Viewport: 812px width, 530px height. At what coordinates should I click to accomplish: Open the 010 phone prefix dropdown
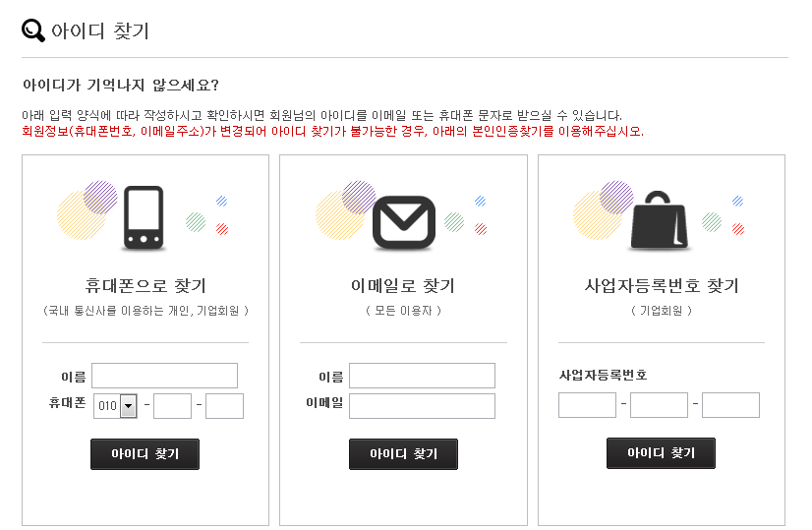[x=115, y=406]
